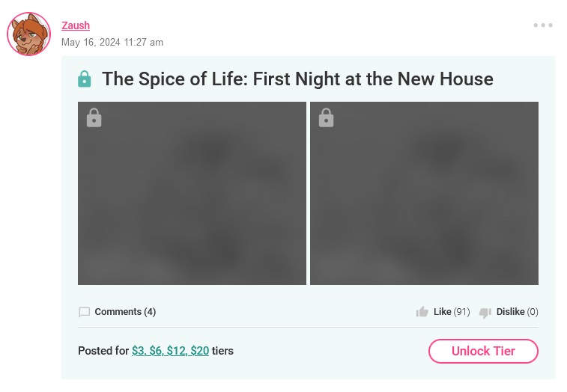Click the teal lock icon beside the title

point(85,79)
